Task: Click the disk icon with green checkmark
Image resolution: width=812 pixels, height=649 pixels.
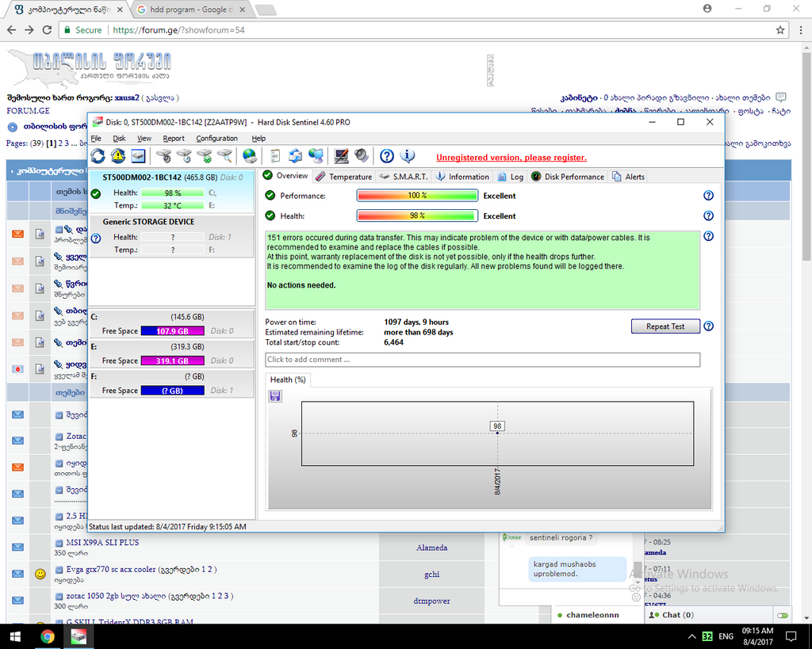Action: tap(205, 156)
